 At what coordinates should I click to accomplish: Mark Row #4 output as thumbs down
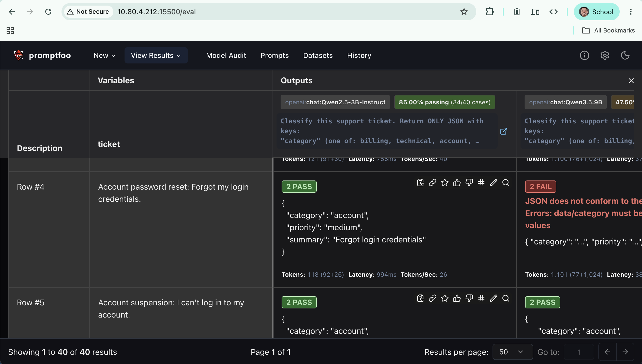pyautogui.click(x=469, y=183)
